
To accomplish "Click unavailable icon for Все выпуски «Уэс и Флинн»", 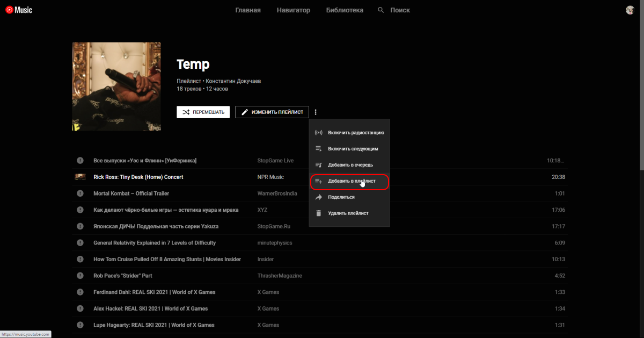I will point(80,161).
